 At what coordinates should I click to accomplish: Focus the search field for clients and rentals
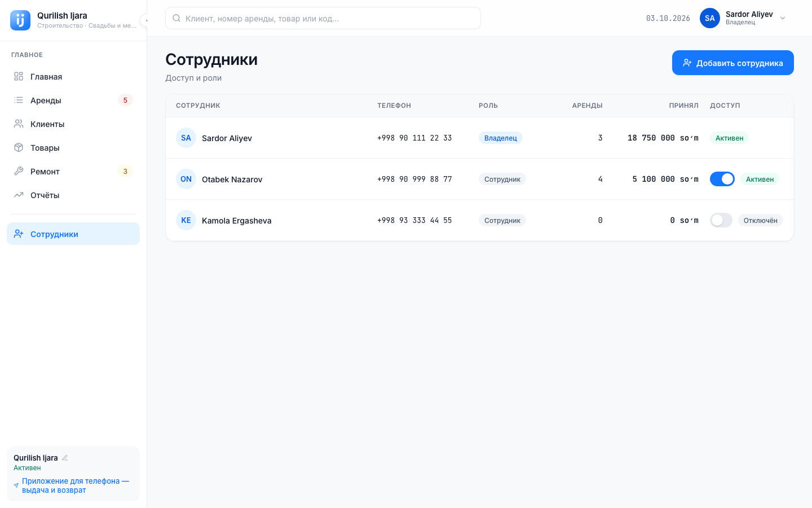323,18
